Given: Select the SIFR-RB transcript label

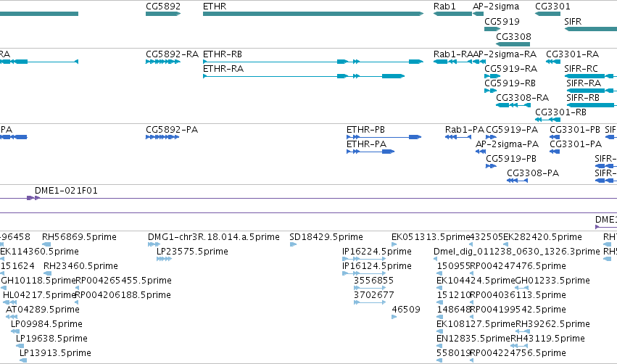Looking at the screenshot, I should click(x=583, y=98).
